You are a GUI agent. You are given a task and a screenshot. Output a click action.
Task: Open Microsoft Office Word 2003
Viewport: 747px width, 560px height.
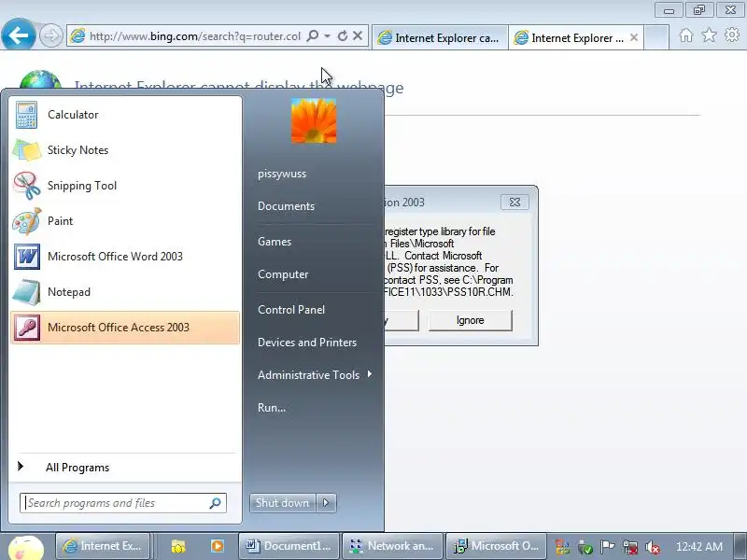125,257
